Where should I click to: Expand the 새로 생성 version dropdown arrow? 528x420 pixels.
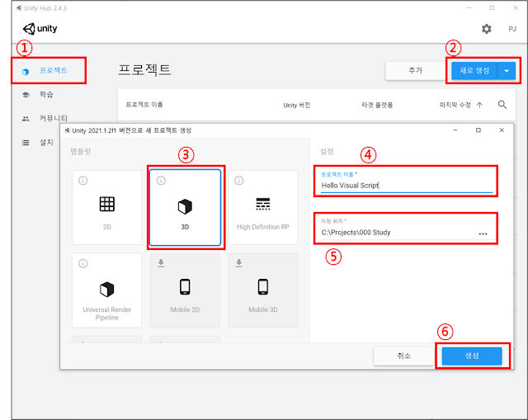pyautogui.click(x=507, y=71)
